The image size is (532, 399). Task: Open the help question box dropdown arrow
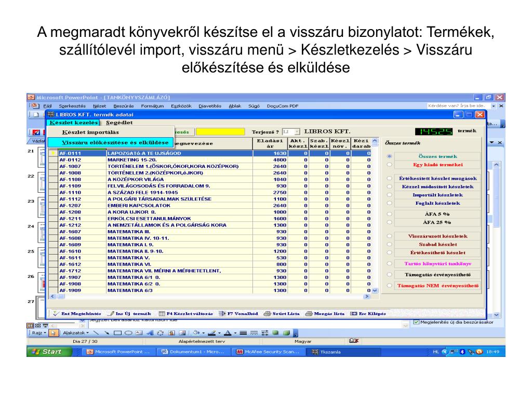494,106
